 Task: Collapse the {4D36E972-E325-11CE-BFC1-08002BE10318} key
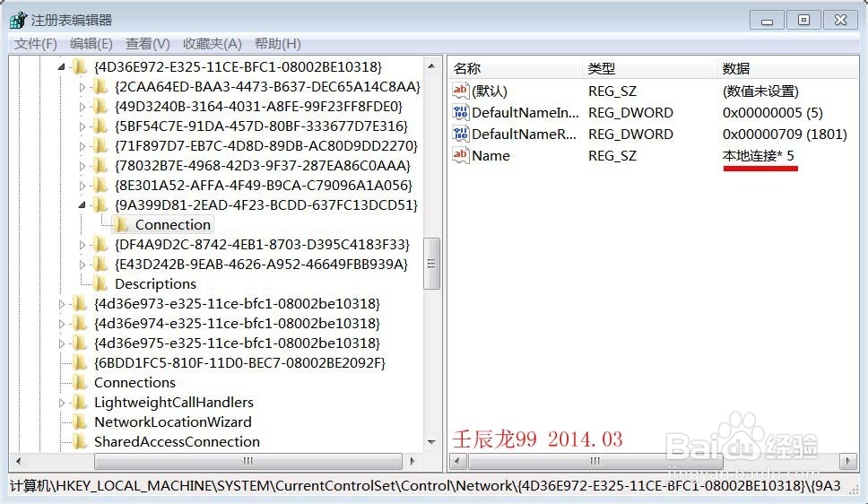[62, 67]
